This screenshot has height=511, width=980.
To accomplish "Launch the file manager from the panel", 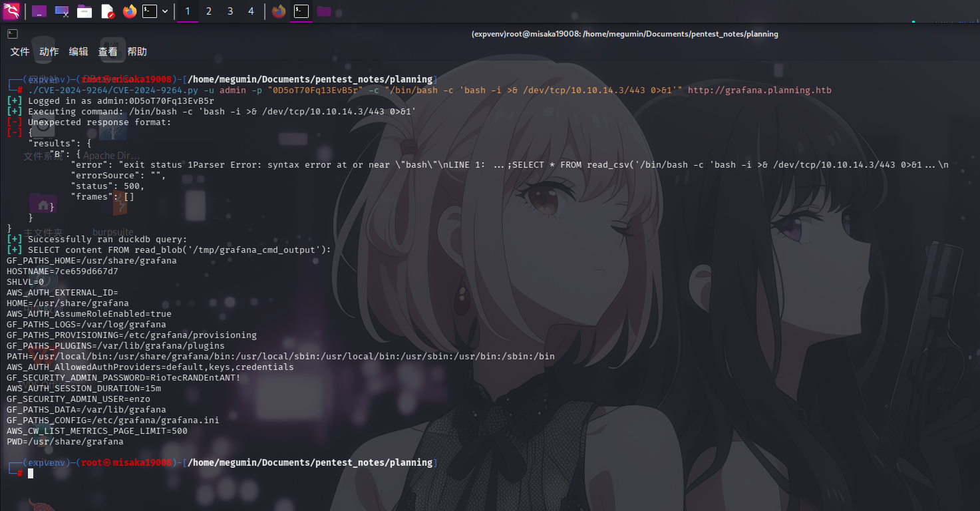I will tap(84, 11).
